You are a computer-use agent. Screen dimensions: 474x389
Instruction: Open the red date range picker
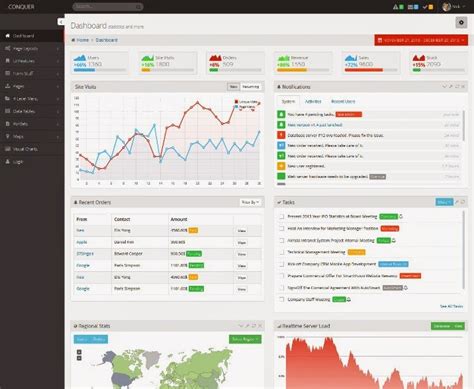(x=421, y=40)
